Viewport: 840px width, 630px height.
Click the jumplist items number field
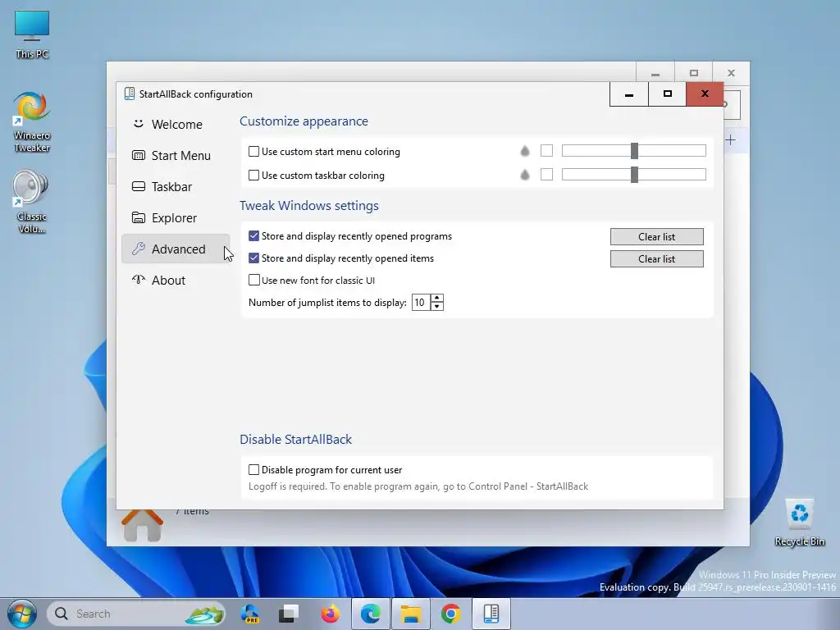421,303
